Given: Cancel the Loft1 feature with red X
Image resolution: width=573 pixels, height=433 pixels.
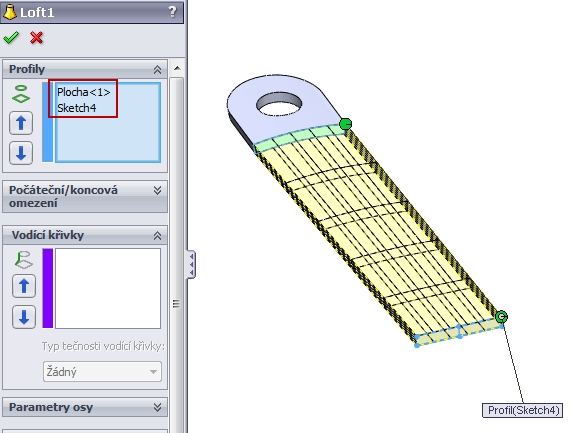Looking at the screenshot, I should click(37, 38).
